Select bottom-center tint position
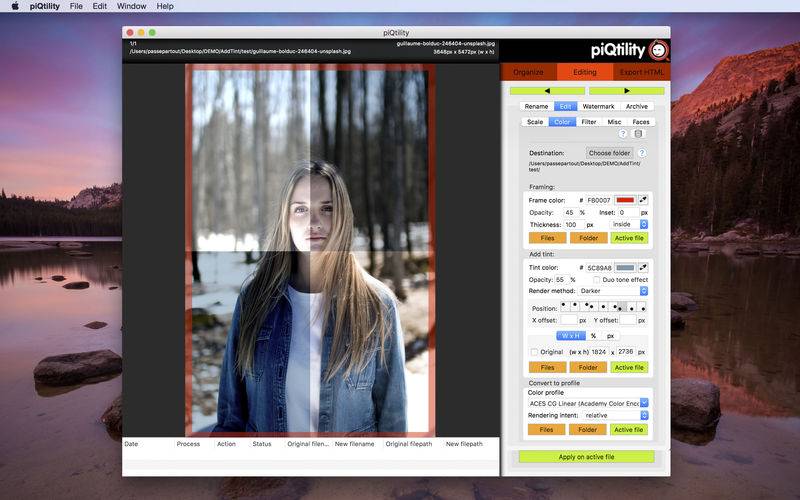800x500 pixels. point(632,306)
